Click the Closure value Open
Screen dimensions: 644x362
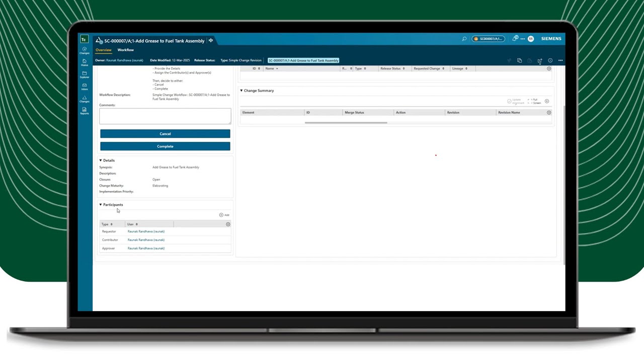pyautogui.click(x=156, y=179)
